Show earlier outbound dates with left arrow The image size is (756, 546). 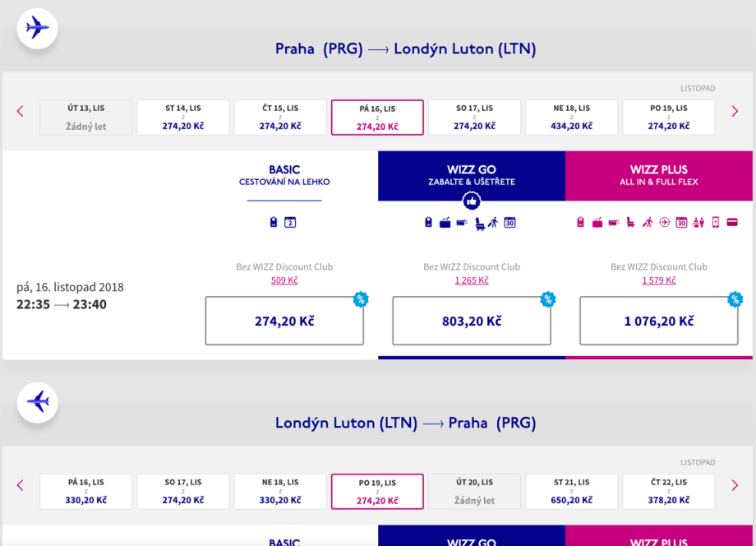21,111
